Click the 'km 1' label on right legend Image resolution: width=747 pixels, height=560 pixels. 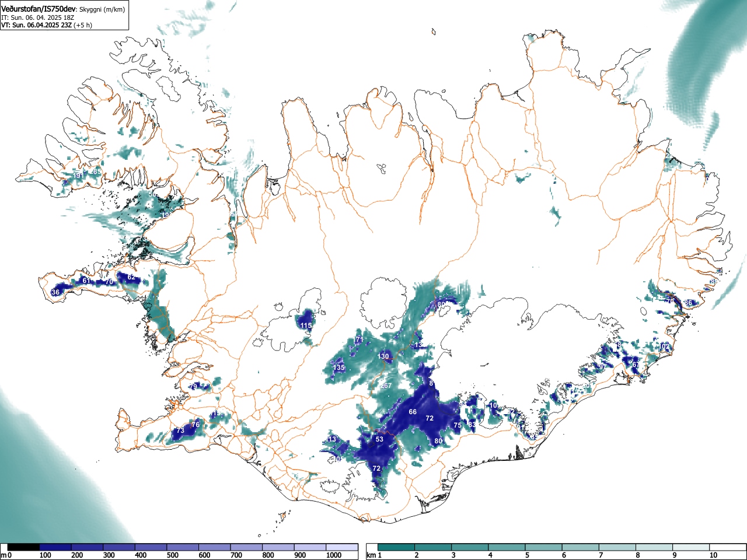pos(374,555)
